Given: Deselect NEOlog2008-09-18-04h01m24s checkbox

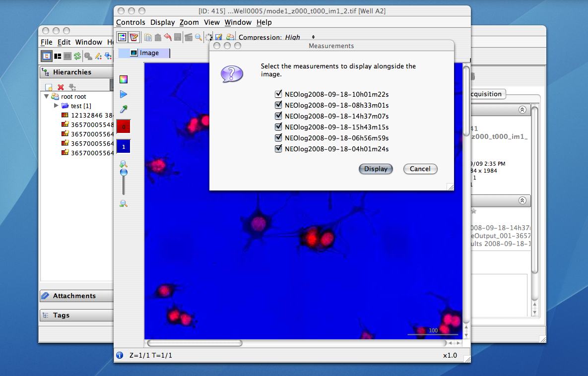Looking at the screenshot, I should [x=279, y=149].
